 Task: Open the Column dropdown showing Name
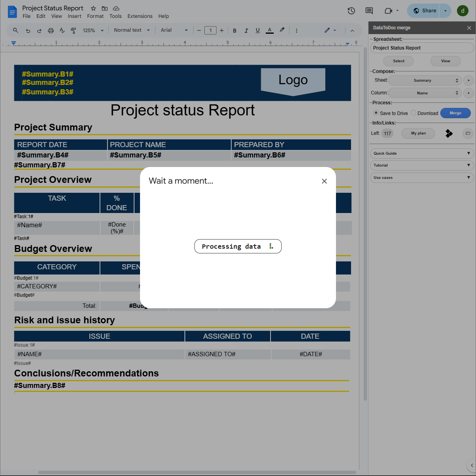coord(424,92)
